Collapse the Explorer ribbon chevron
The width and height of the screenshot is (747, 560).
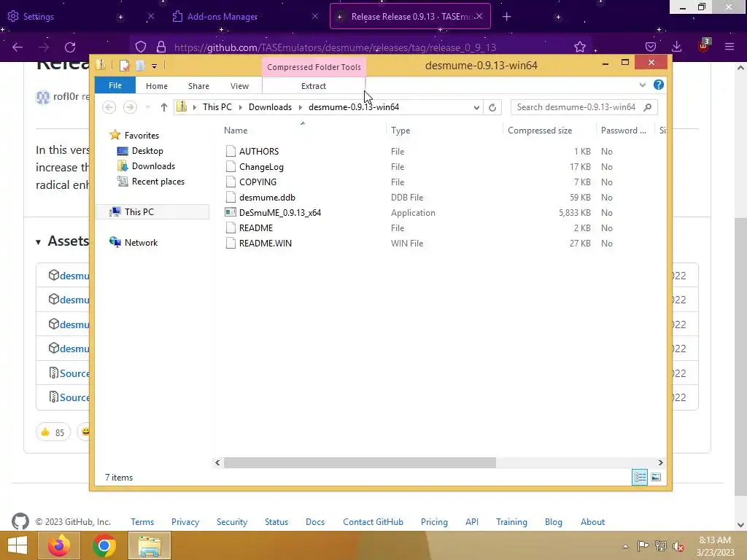click(x=642, y=85)
